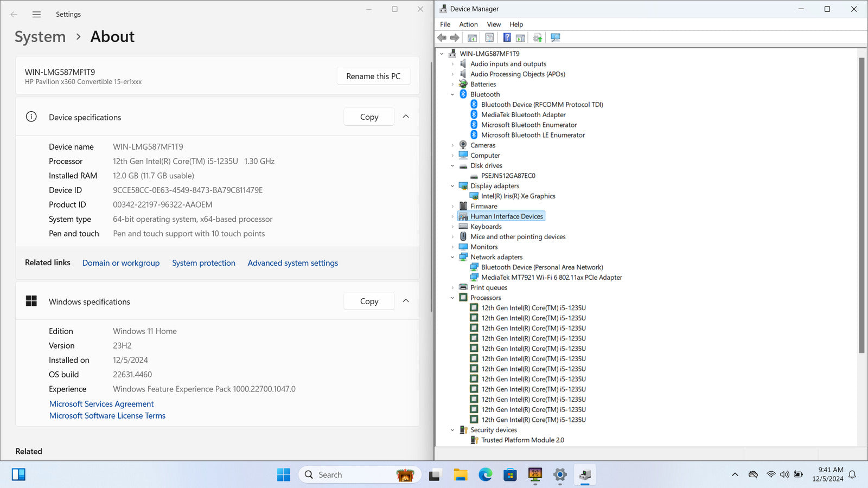The width and height of the screenshot is (868, 488).
Task: Select Bluetooth Device (Personal Area Network)
Action: click(x=542, y=267)
